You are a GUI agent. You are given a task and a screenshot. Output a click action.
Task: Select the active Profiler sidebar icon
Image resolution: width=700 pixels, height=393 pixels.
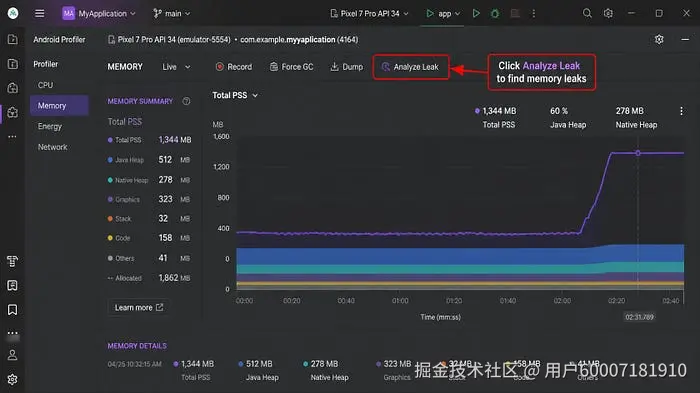[12, 112]
